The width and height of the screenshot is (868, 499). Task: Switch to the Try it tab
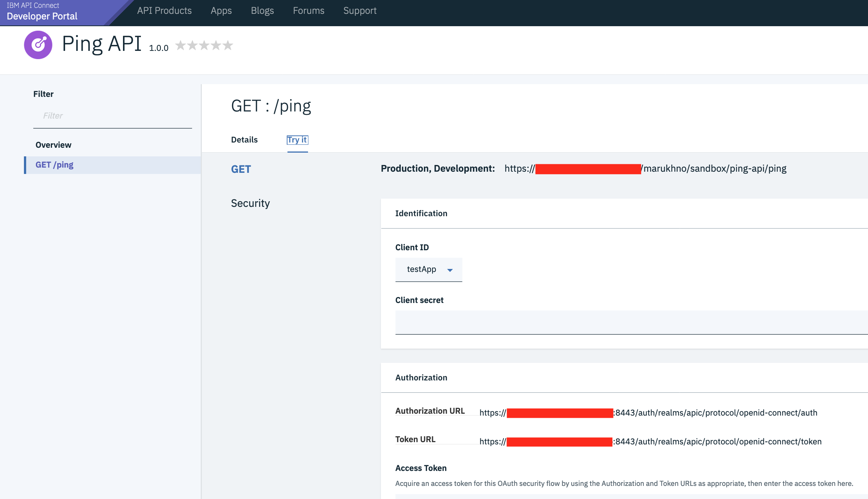point(298,140)
